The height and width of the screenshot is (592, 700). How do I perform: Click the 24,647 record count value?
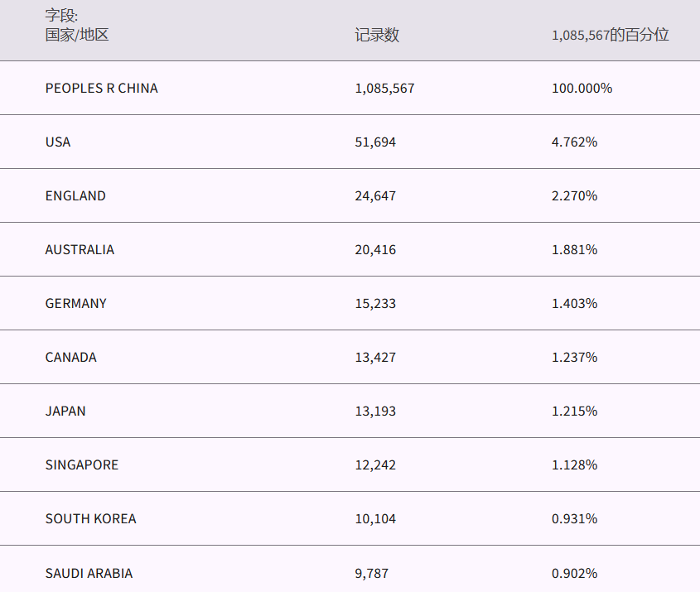[x=375, y=196]
